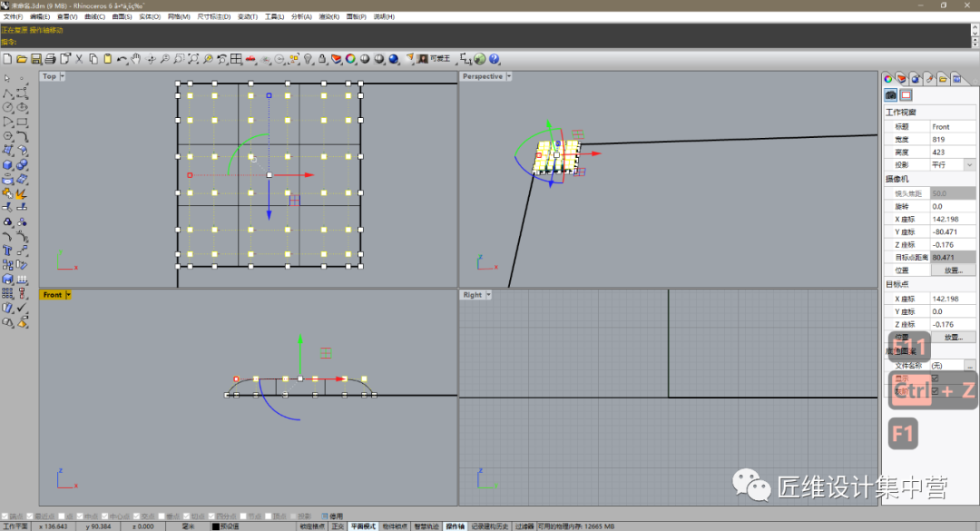
Task: Click the Copy icon in toolbar
Action: click(93, 59)
